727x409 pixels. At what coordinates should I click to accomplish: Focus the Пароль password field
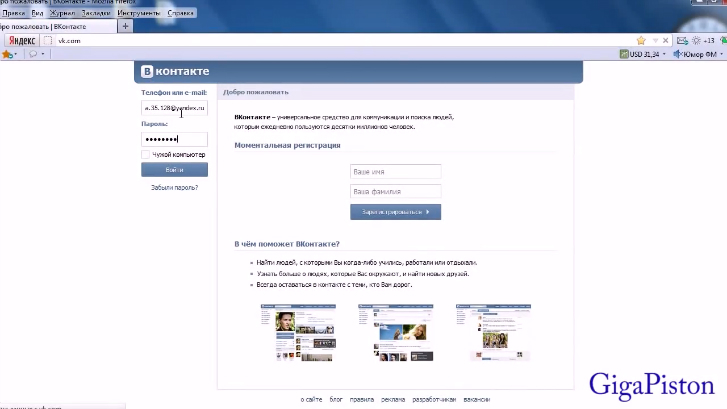174,139
